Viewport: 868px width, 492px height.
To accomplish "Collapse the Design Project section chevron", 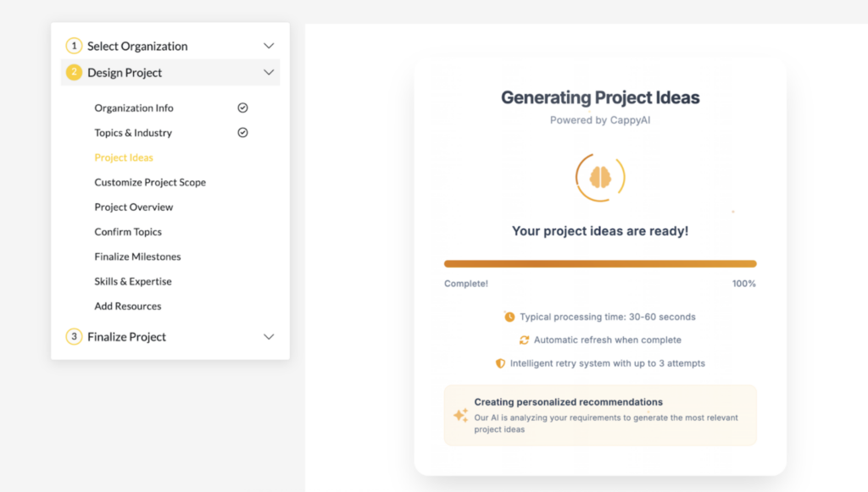I will coord(269,73).
